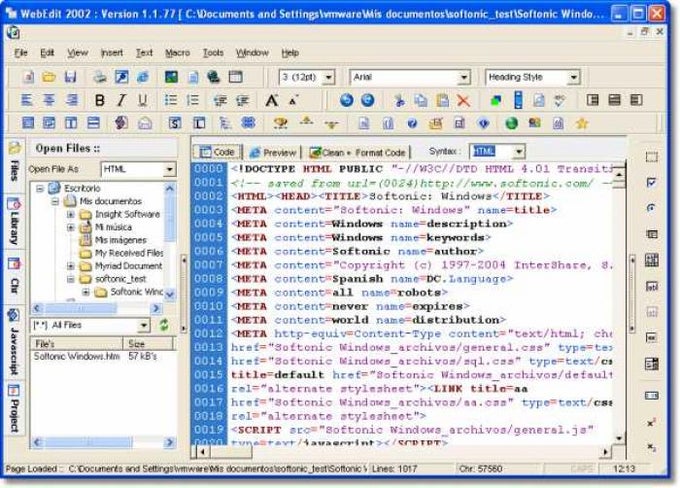
Task: Click the code editor horizontal scrollbar thumb
Action: tap(231, 452)
